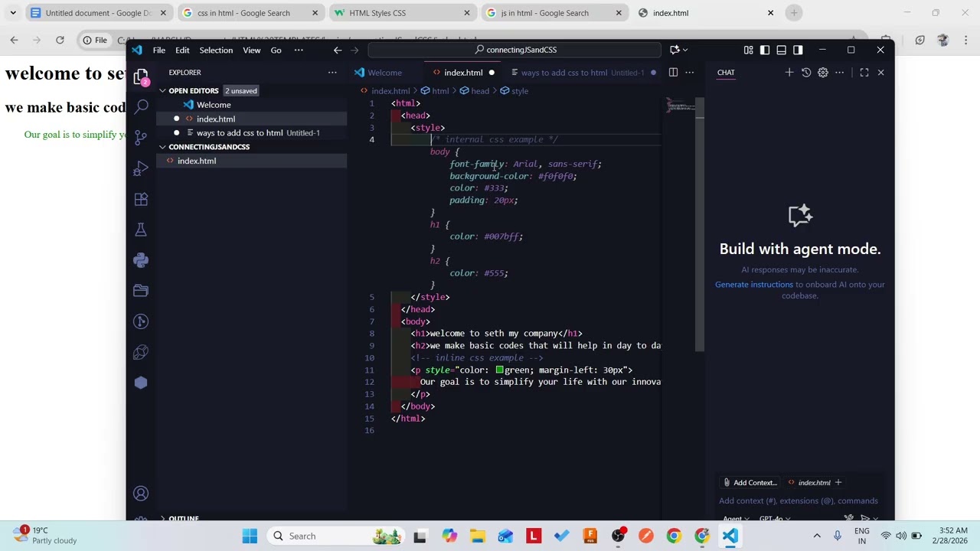
Task: Open the View menu
Action: coord(252,50)
